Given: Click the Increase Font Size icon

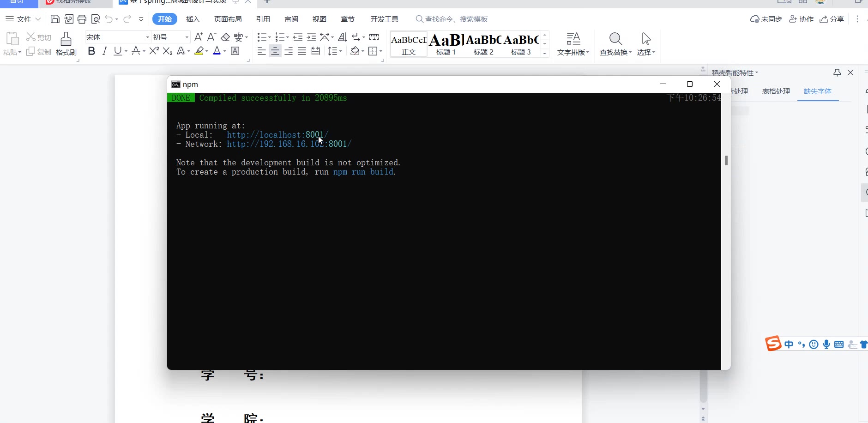Looking at the screenshot, I should [199, 37].
